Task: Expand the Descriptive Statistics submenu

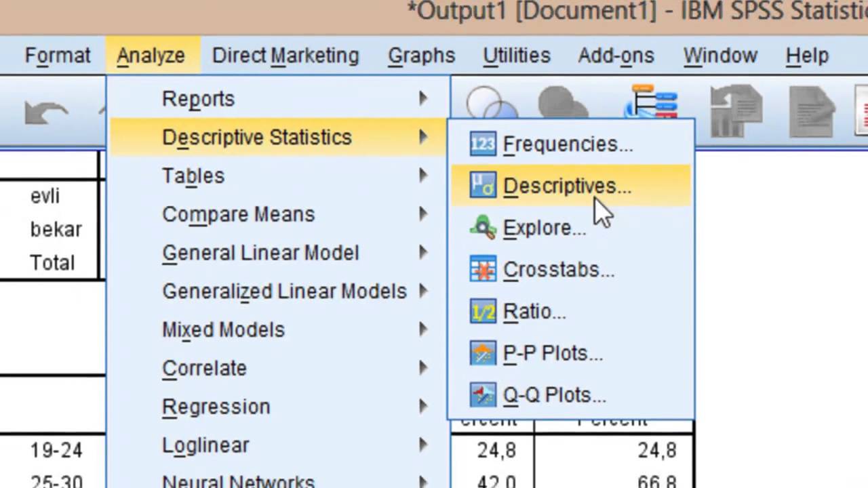Action: [278, 138]
